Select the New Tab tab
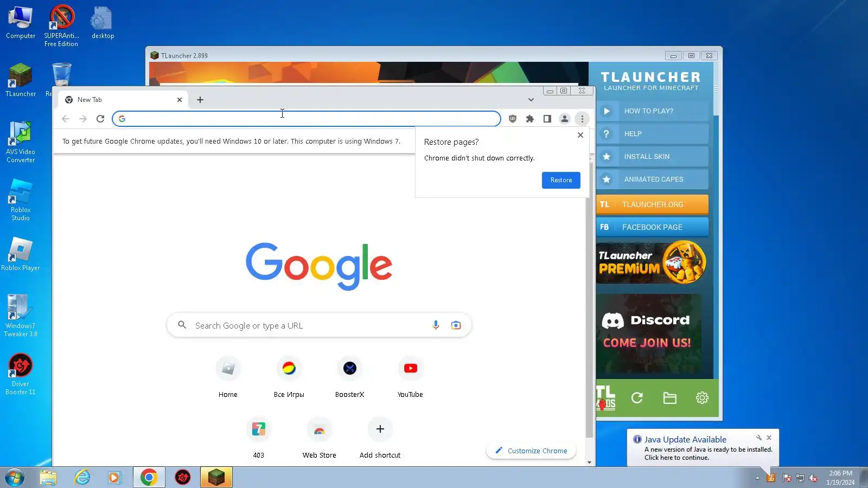This screenshot has height=488, width=868. tap(122, 100)
